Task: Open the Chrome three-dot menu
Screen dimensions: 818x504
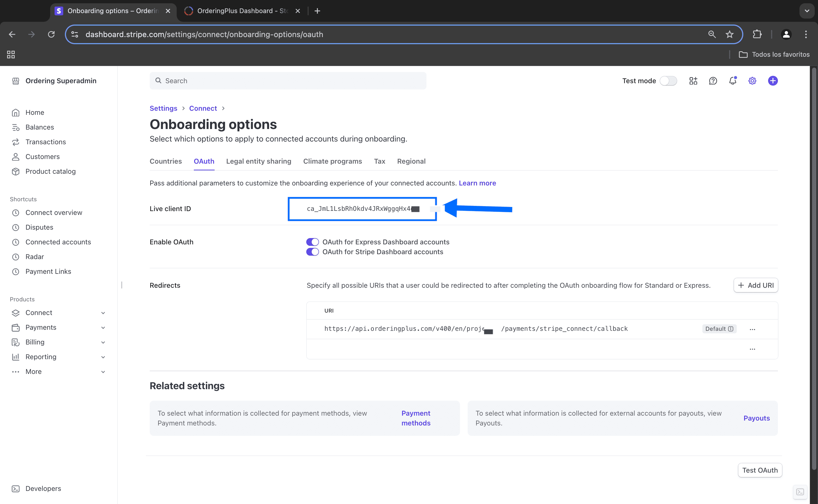Action: point(806,34)
